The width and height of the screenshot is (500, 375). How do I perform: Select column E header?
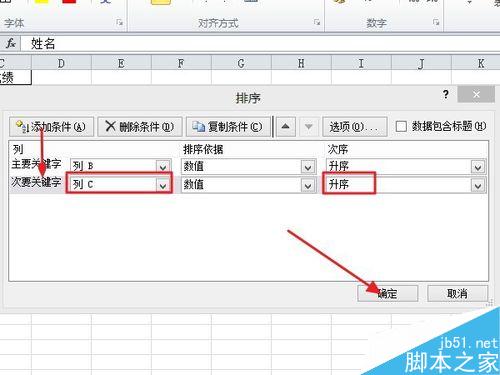pos(121,63)
